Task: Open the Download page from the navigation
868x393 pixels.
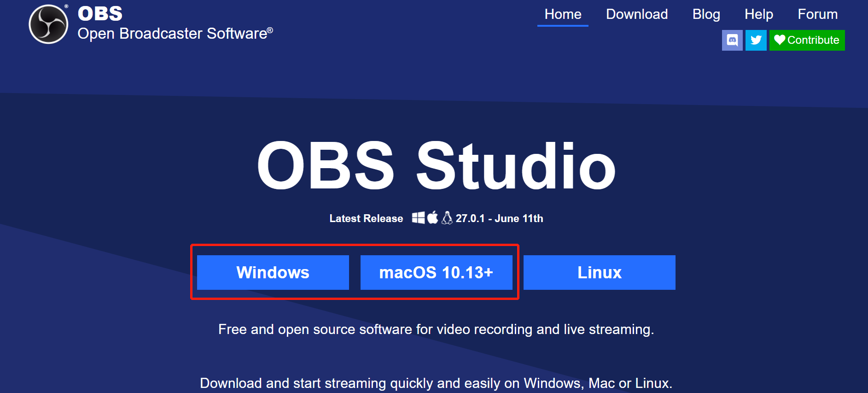Action: pos(636,14)
